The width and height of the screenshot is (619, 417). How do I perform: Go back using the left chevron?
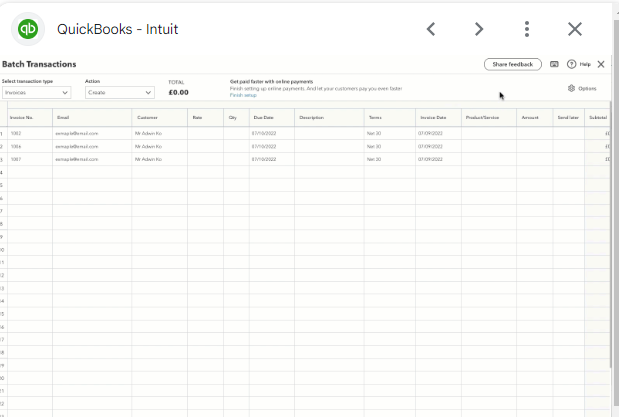431,29
